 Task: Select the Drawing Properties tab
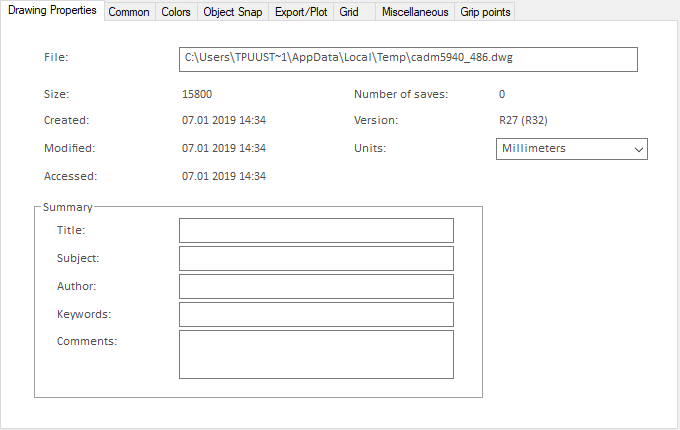(x=52, y=11)
